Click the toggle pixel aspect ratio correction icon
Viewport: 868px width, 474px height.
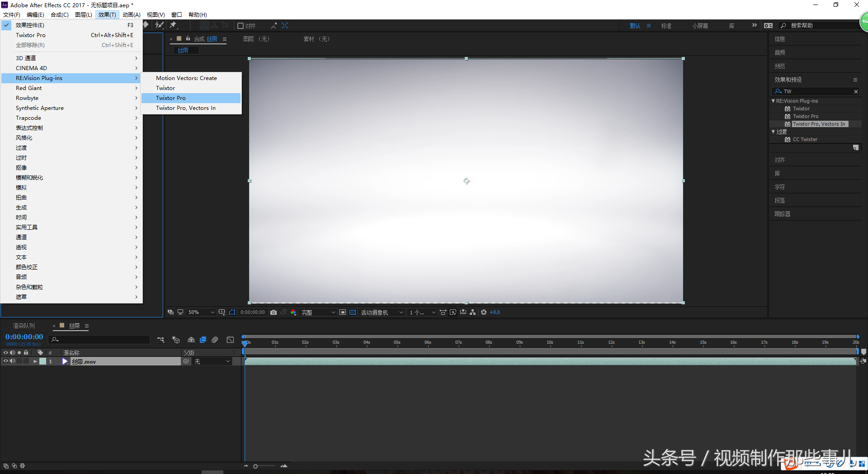[443, 312]
